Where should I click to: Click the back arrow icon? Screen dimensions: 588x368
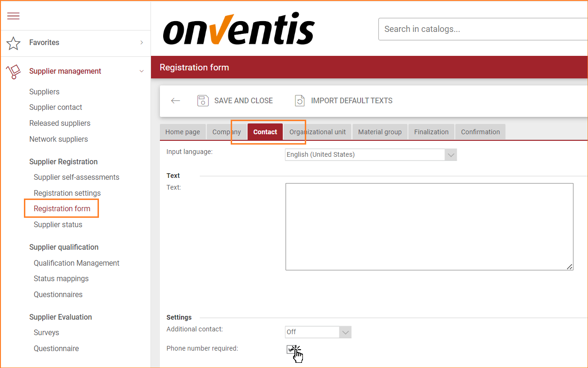175,101
